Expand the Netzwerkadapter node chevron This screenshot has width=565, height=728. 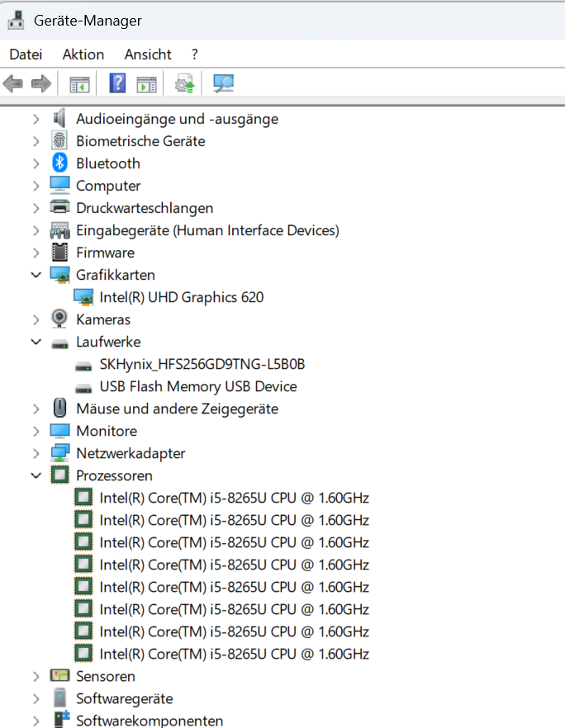pyautogui.click(x=36, y=454)
